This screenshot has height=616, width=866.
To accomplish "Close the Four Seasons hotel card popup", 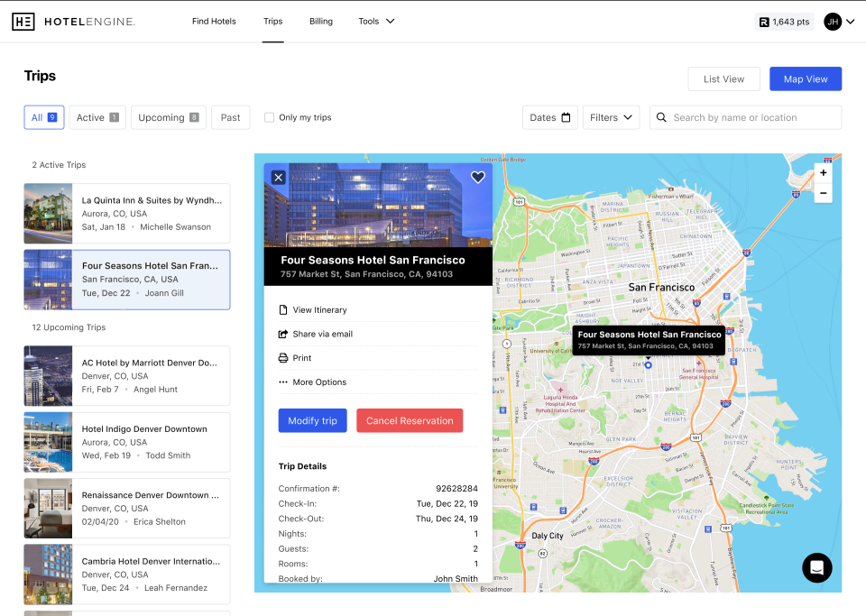I will click(279, 177).
